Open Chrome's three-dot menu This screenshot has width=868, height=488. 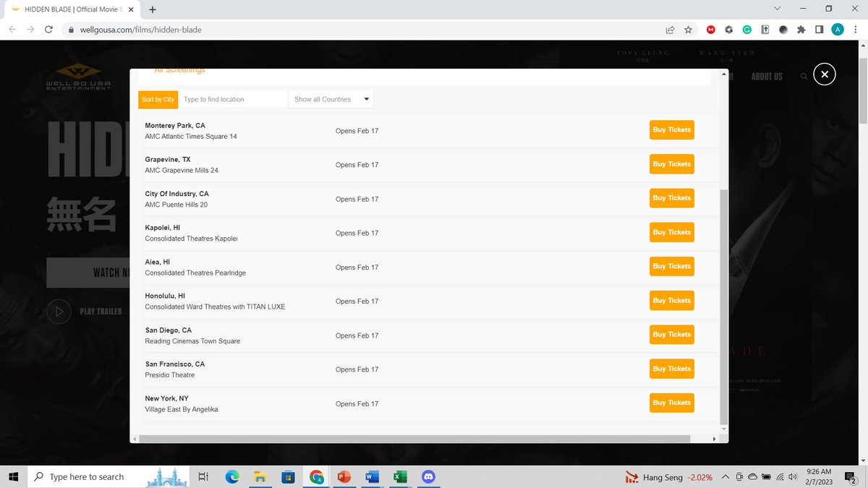(x=855, y=30)
